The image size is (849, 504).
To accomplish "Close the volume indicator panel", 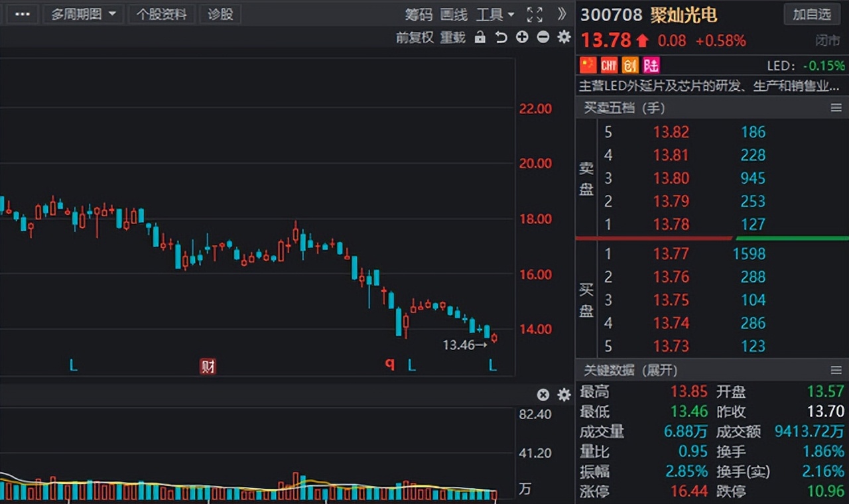I will (x=543, y=395).
